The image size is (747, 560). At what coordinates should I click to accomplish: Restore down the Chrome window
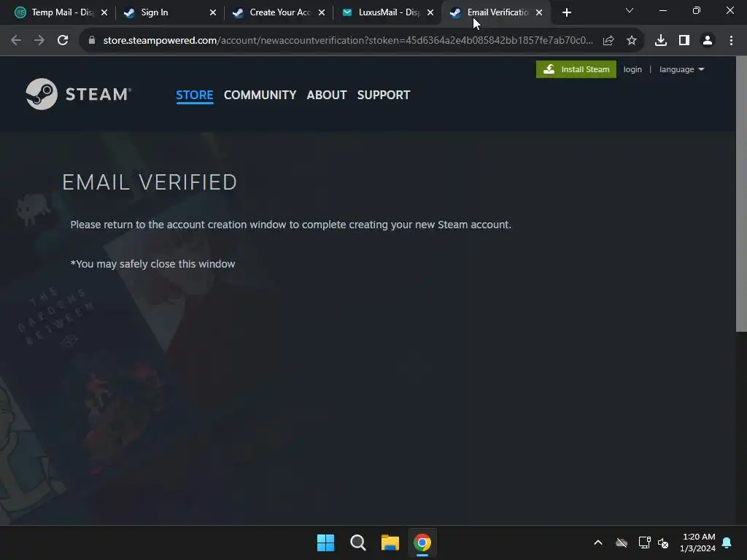(696, 10)
